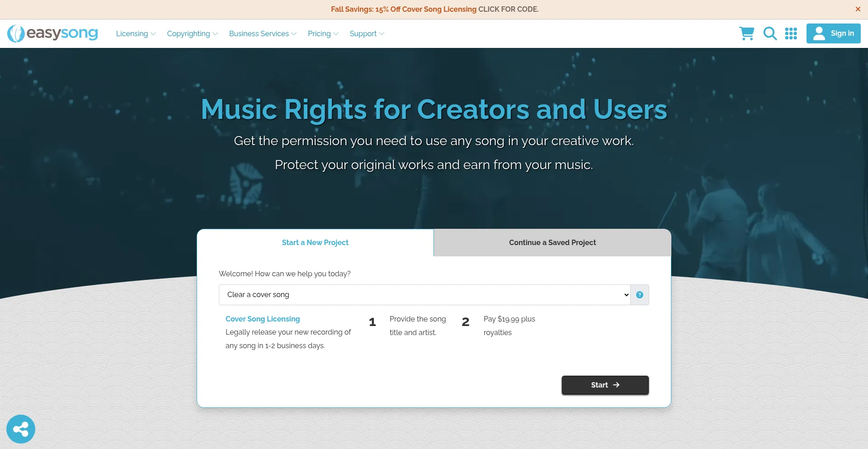Open the Pricing menu
Viewport: 868px width, 449px height.
pos(323,34)
